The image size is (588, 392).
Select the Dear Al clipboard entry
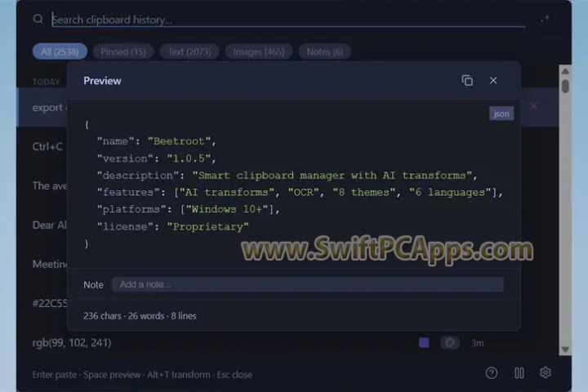pos(49,225)
